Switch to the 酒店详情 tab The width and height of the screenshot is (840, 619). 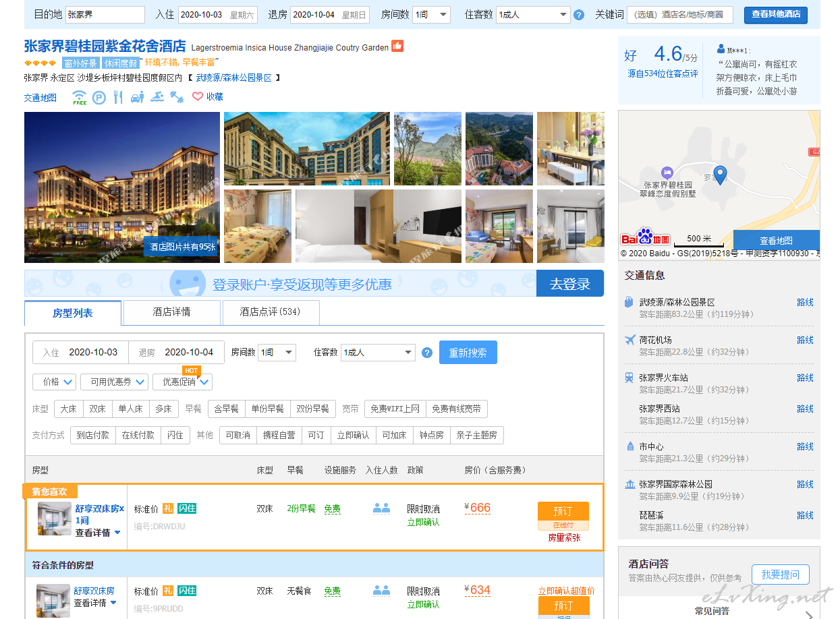coord(172,312)
